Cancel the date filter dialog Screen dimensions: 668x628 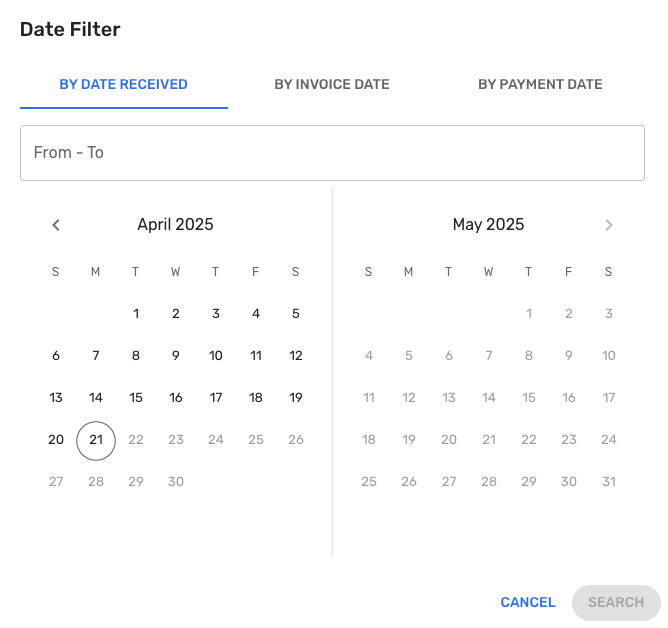click(528, 602)
